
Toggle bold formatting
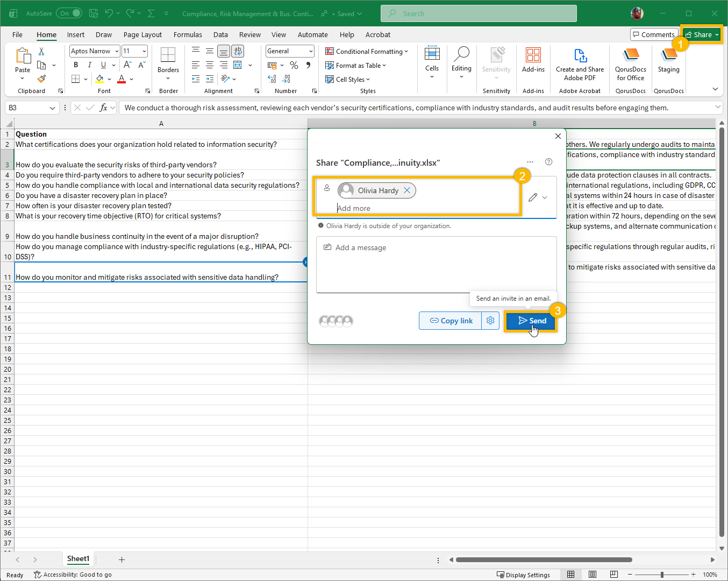click(x=76, y=65)
